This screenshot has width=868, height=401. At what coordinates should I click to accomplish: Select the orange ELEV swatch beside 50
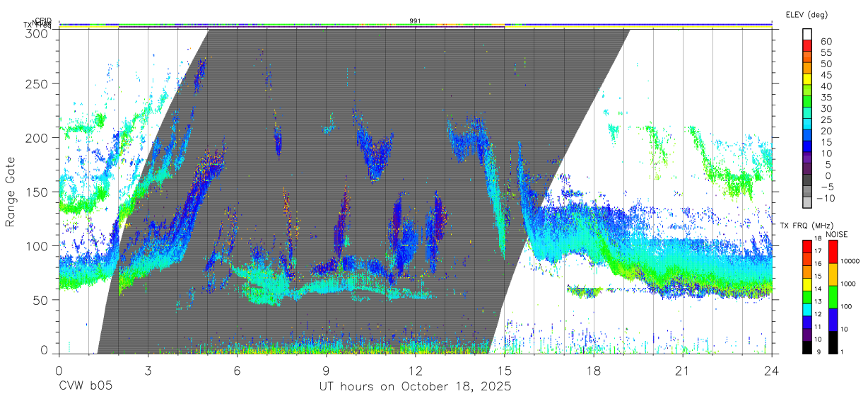tap(807, 69)
